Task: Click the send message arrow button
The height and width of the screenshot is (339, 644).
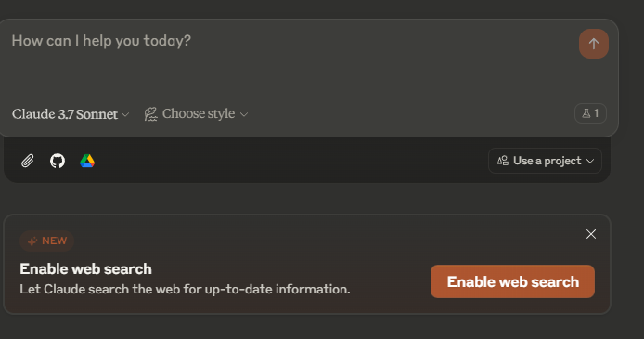Action: pyautogui.click(x=594, y=44)
